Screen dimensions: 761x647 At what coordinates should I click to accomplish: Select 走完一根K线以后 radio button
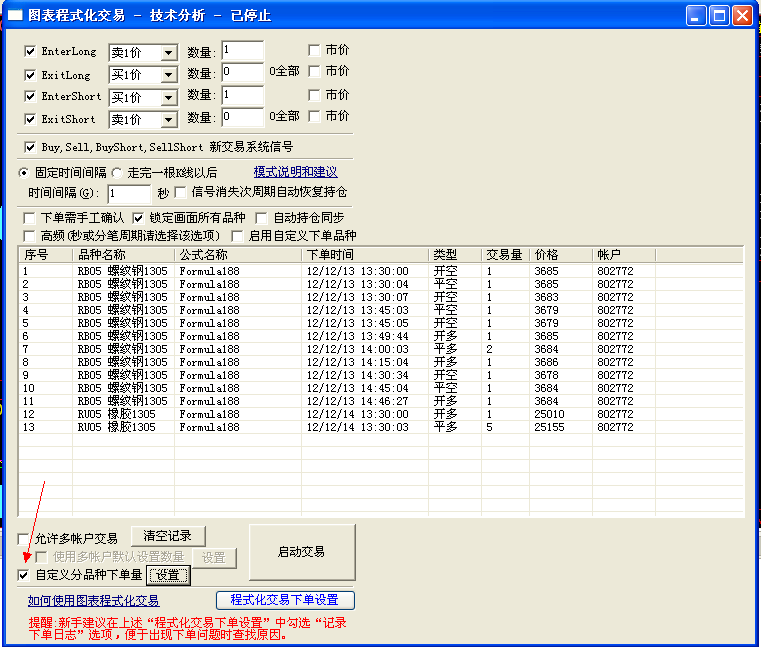[x=116, y=172]
